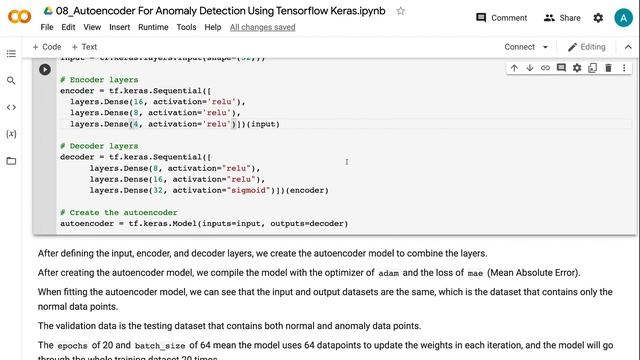This screenshot has height=360, width=640.
Task: Add a new Text cell
Action: pos(84,47)
